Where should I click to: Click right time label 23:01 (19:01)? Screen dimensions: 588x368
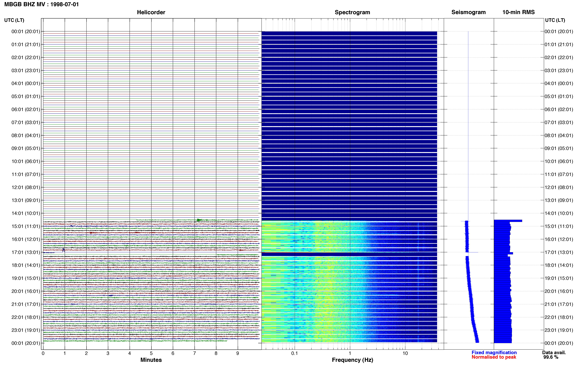[559, 330]
